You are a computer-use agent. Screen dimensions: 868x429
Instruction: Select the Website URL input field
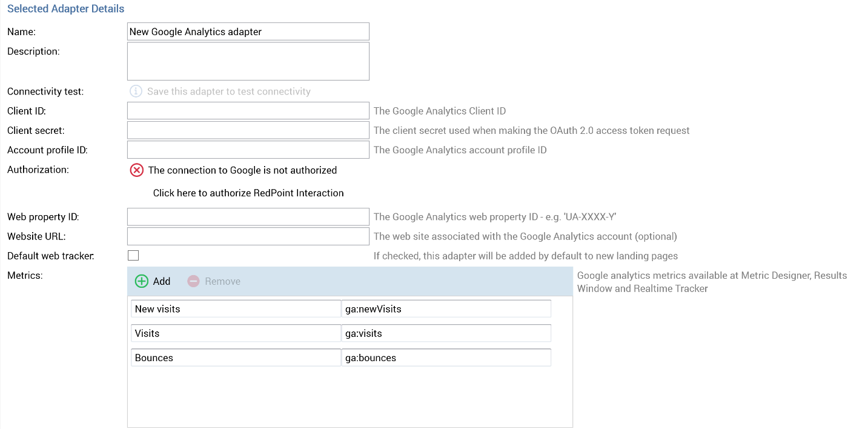click(248, 236)
